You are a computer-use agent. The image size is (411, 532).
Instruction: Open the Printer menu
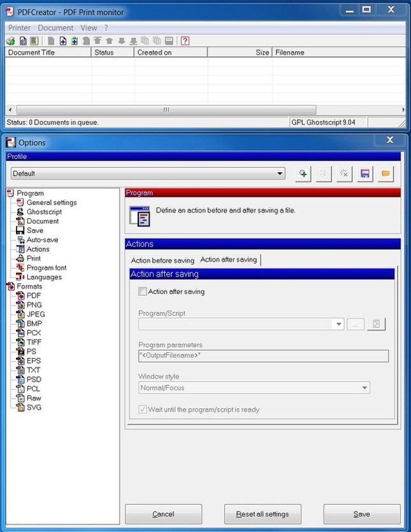(x=19, y=28)
